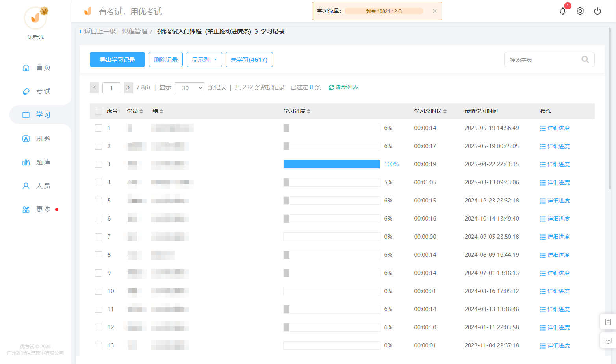
Task: Close the 学习流量 banner
Action: 435,11
